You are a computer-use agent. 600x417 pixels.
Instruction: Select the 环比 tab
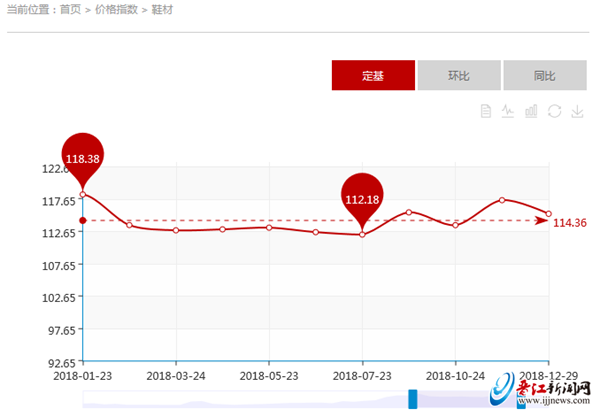click(458, 76)
